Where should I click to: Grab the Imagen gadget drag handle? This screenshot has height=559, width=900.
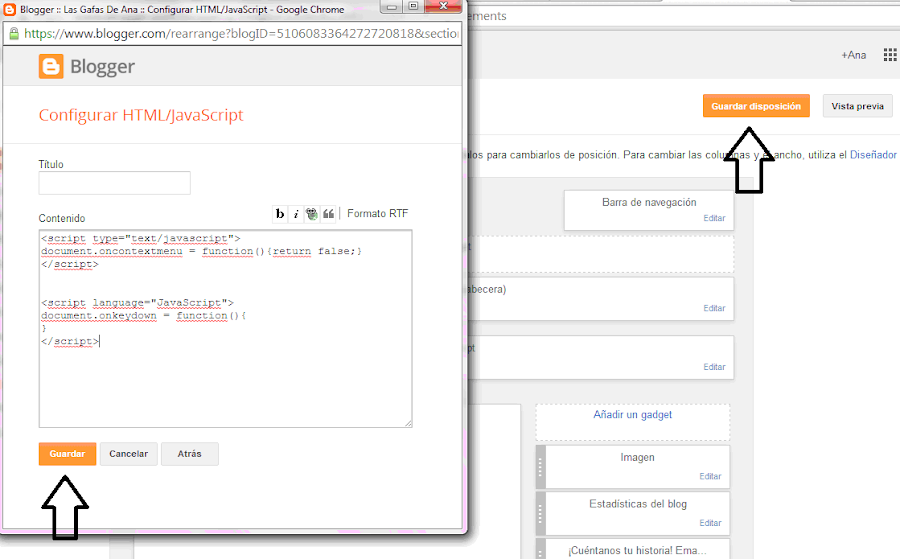(x=540, y=467)
